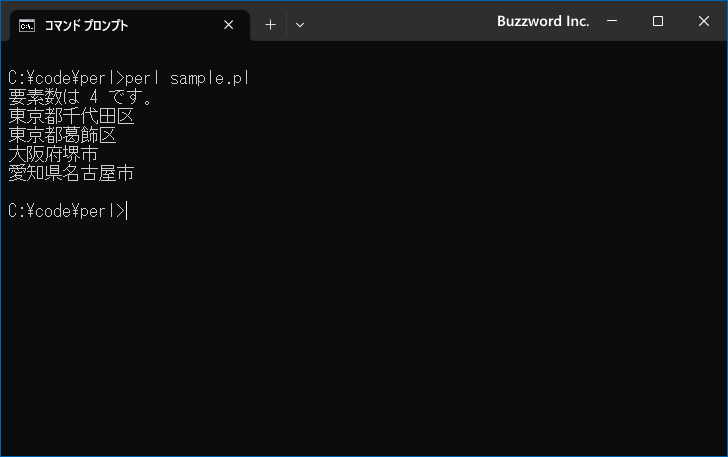Close the terminal window
728x457 pixels.
coord(704,21)
